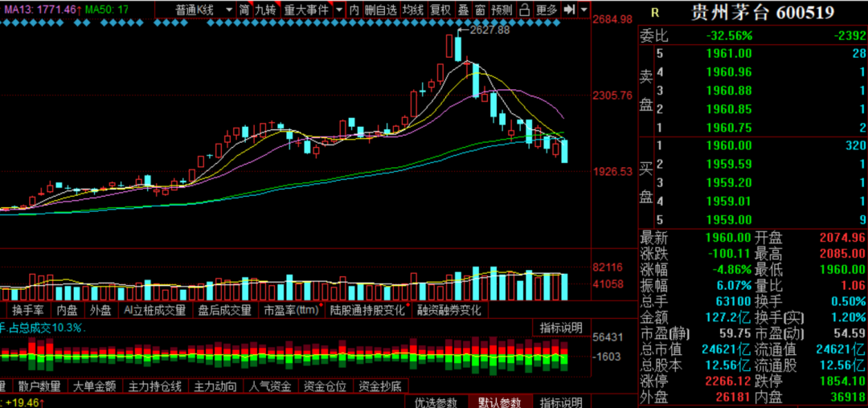Click sell level 4 price 1960.96
The width and height of the screenshot is (868, 408).
coord(729,71)
